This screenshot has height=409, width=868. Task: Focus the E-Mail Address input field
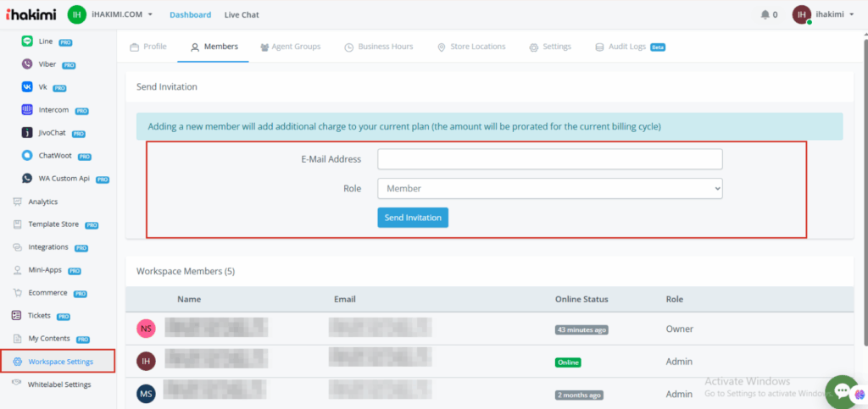[549, 159]
